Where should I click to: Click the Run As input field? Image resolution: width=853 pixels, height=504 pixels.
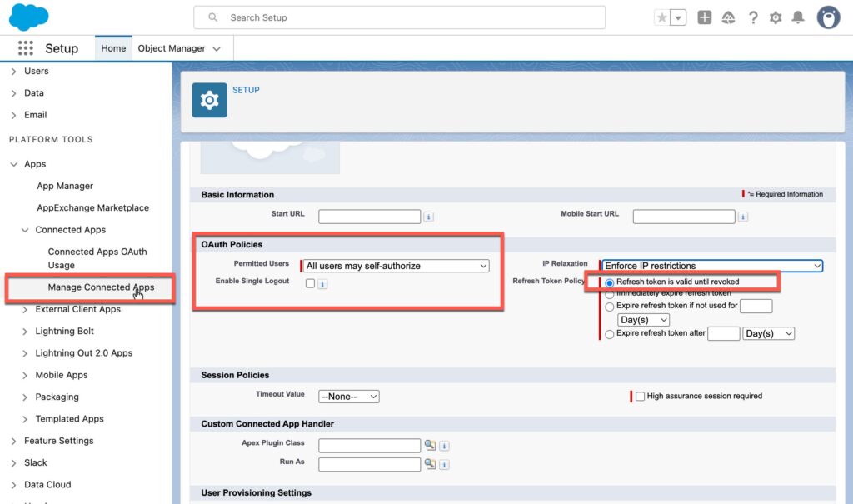point(369,464)
